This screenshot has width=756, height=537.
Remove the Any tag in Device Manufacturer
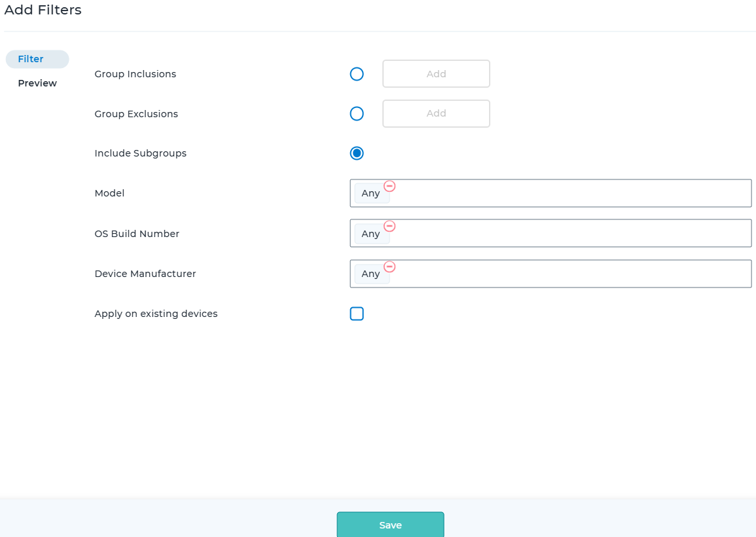389,267
